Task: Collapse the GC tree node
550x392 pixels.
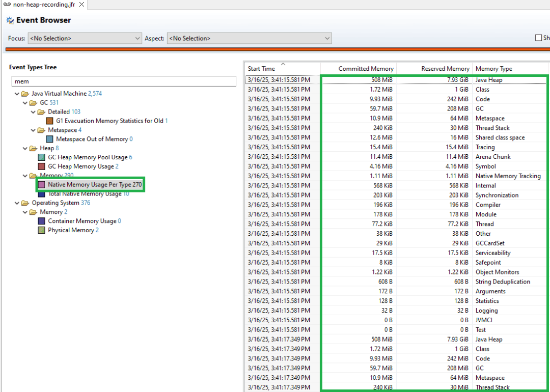Action: (x=25, y=103)
